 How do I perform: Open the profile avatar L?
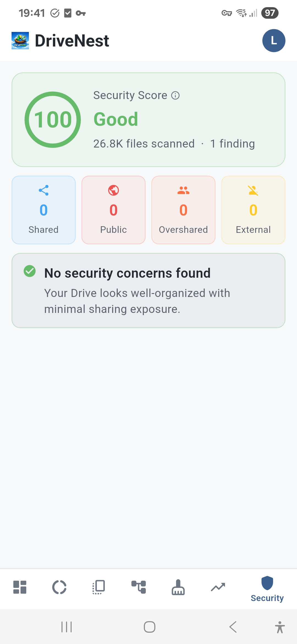tap(274, 40)
